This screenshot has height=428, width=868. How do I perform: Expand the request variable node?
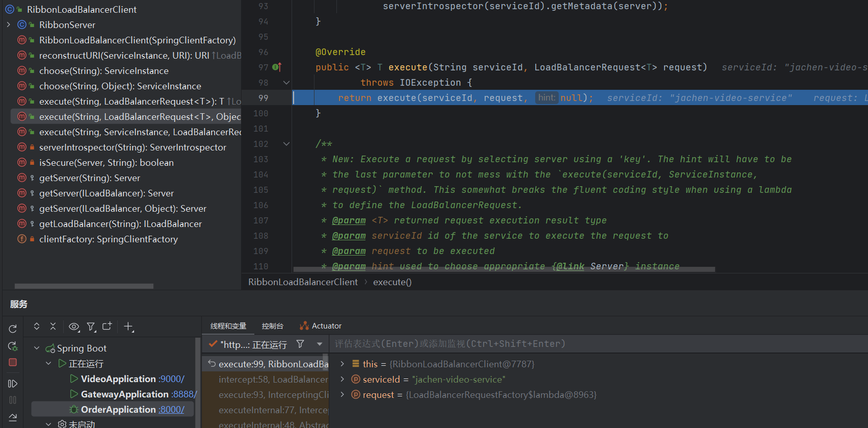tap(343, 394)
